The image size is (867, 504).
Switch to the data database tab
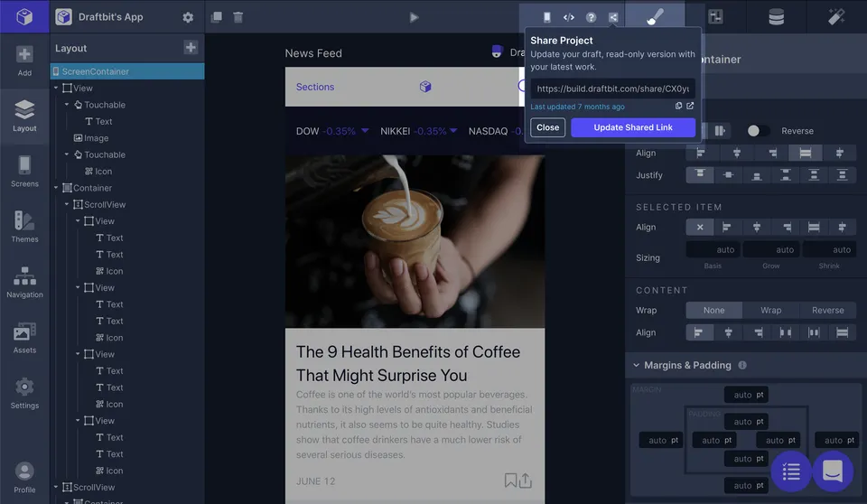(x=776, y=16)
